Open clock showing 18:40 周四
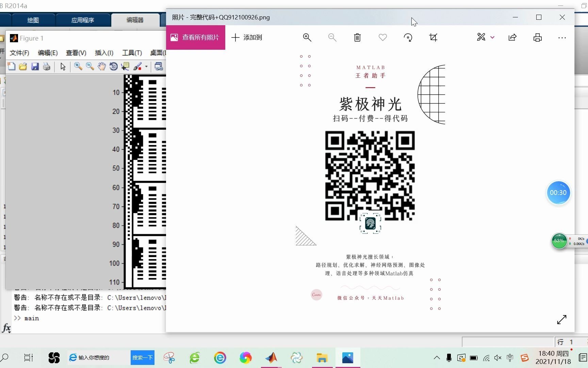The image size is (588, 368). coord(553,357)
